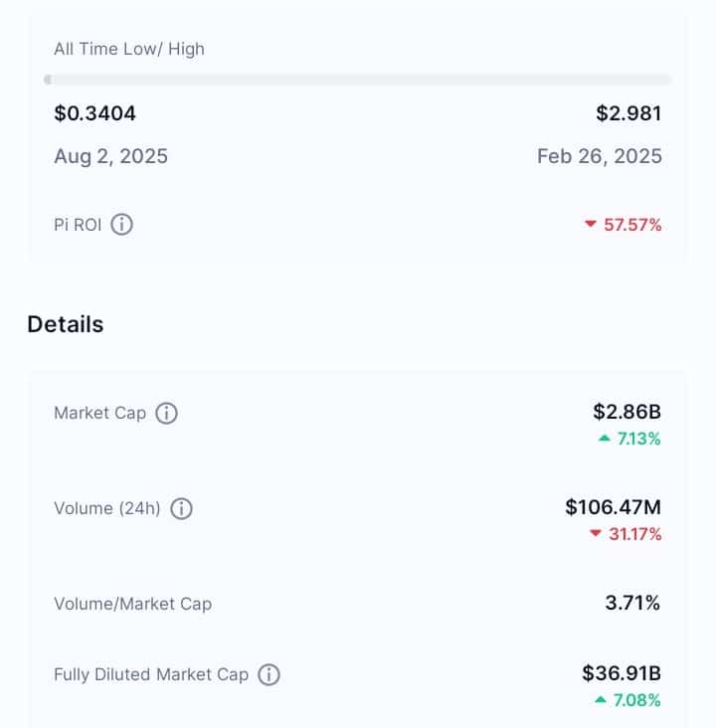Select the $2.86B market cap value
This screenshot has height=728, width=716.
coord(626,412)
